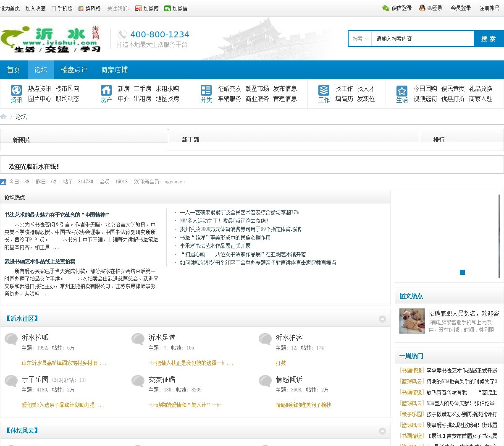Open the 沂水拉呱 forum board

35,337
